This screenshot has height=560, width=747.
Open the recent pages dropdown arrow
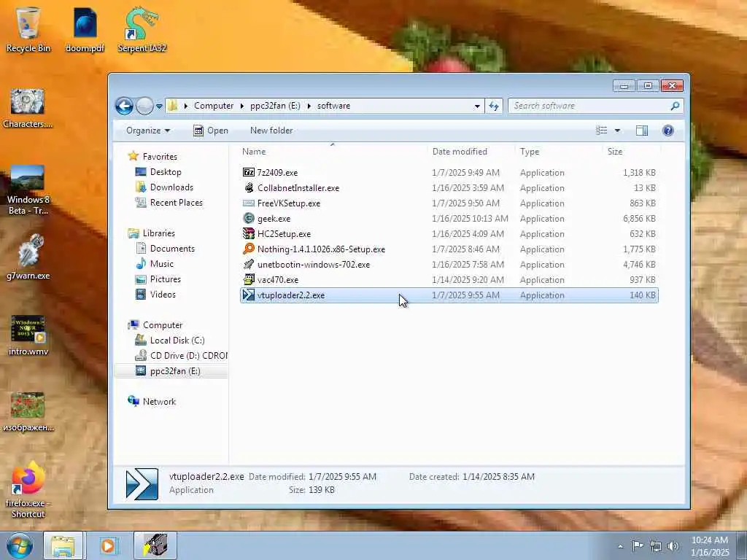coord(159,106)
